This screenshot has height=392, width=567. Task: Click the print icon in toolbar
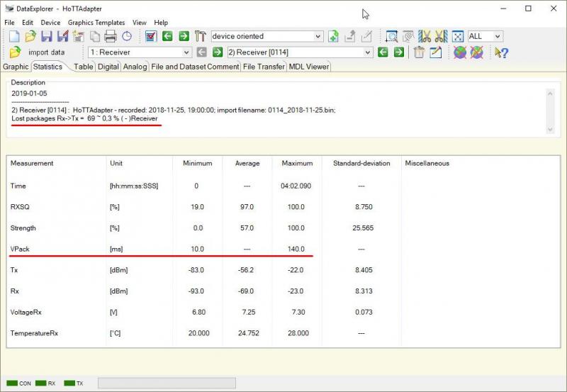(x=111, y=36)
